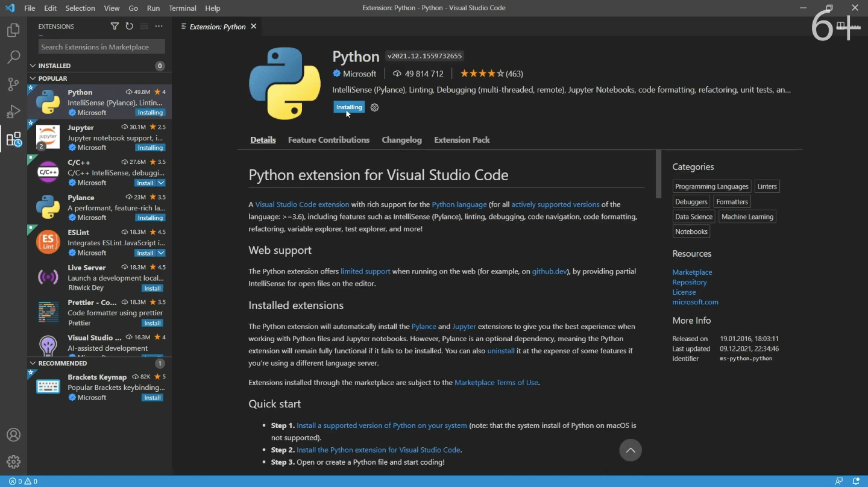Open the Python extension manage gear
Viewport: 868px width, 487px height.
click(374, 107)
